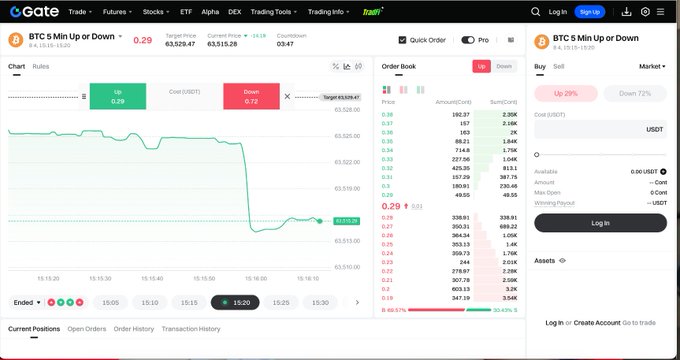Toggle the Pro switch
Viewport: 680px width, 360px height.
pos(468,40)
